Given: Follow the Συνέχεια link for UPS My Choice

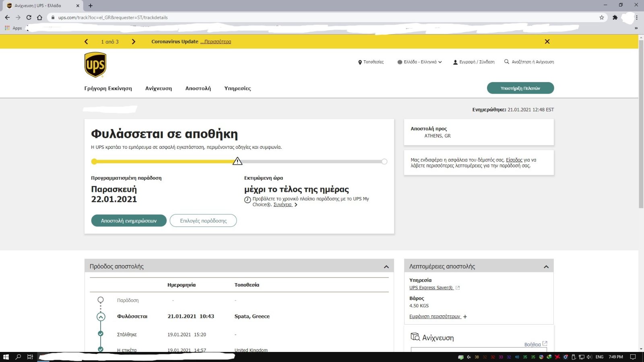Looking at the screenshot, I should (x=283, y=205).
